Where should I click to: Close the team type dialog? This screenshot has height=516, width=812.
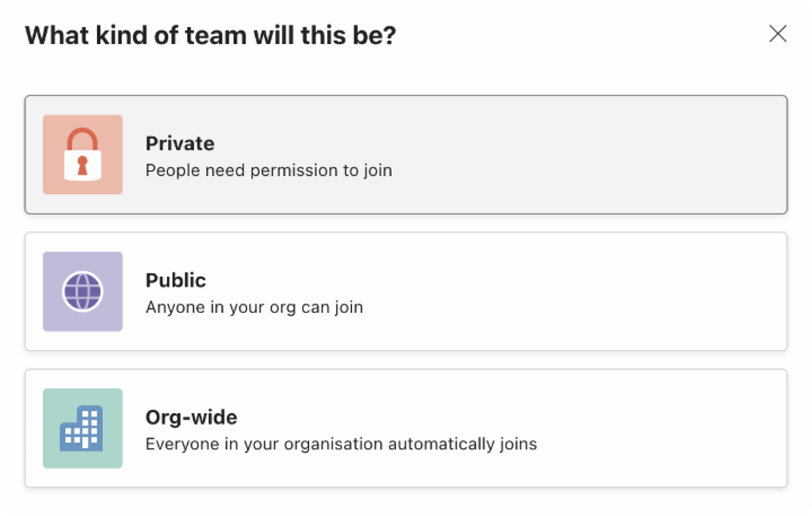click(778, 34)
